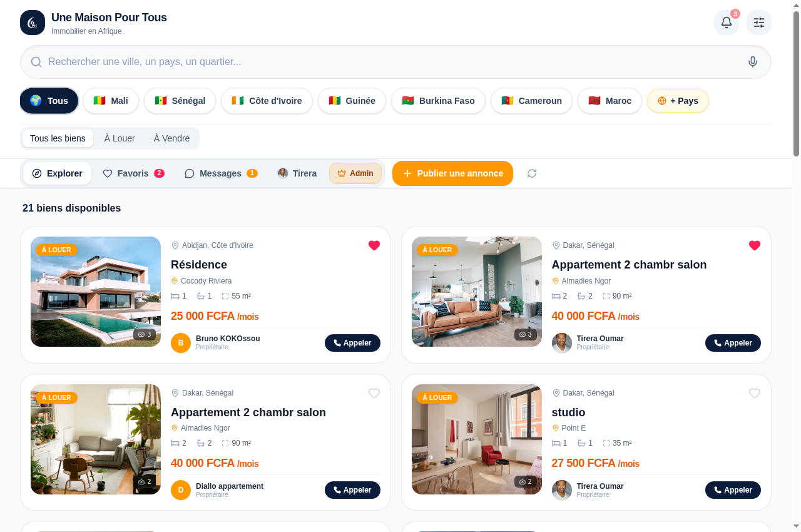The height and width of the screenshot is (532, 801).
Task: Open the Favoris tab
Action: [x=133, y=173]
